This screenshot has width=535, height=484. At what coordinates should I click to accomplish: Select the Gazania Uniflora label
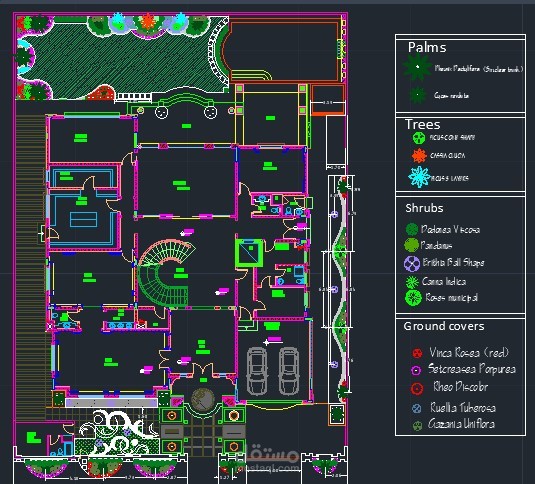461,424
